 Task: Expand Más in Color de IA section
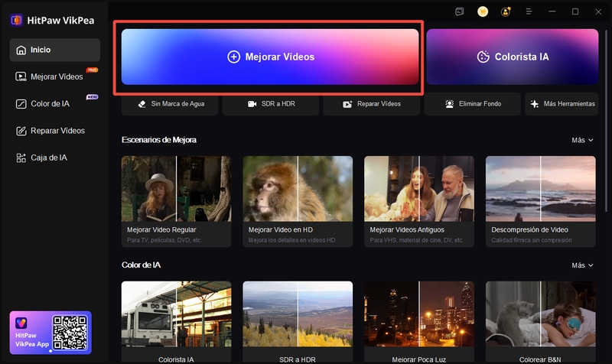tap(581, 265)
